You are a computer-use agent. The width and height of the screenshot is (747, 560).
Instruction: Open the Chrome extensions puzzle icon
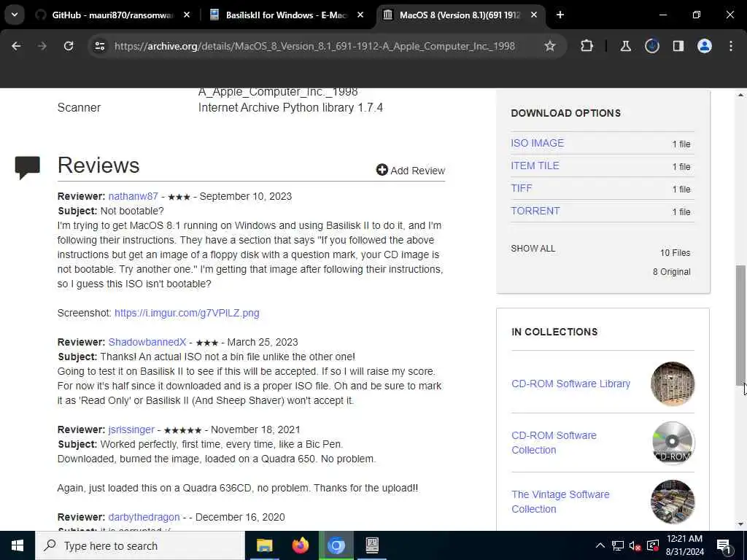point(587,46)
